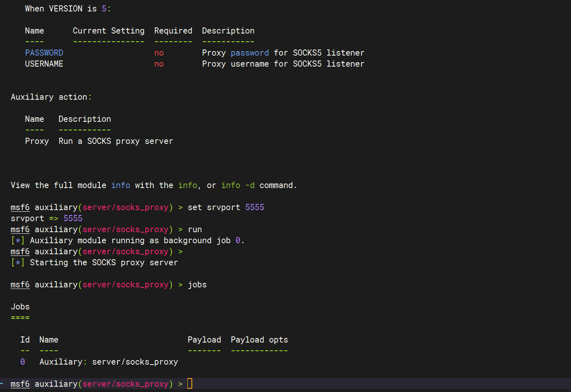Click the job Id '0' in the Jobs table
This screenshot has height=392, width=571.
[22, 362]
